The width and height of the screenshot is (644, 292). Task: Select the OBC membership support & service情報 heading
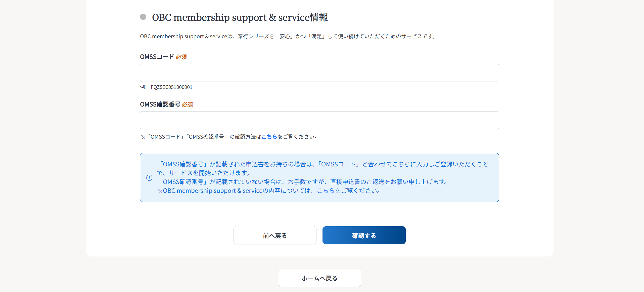[240, 17]
